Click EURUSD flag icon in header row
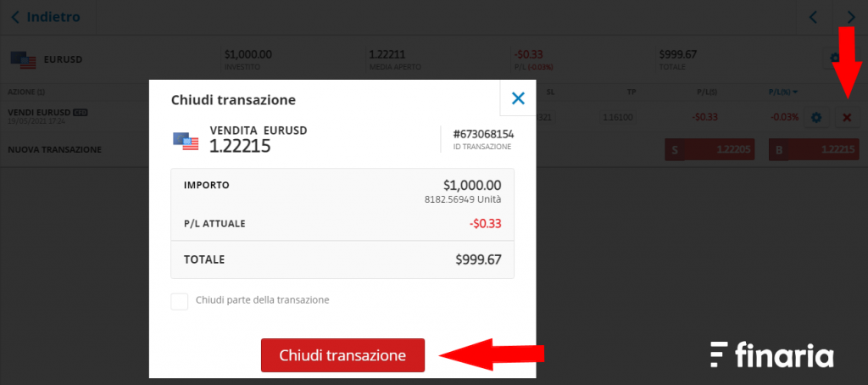This screenshot has width=868, height=385. pos(23,60)
